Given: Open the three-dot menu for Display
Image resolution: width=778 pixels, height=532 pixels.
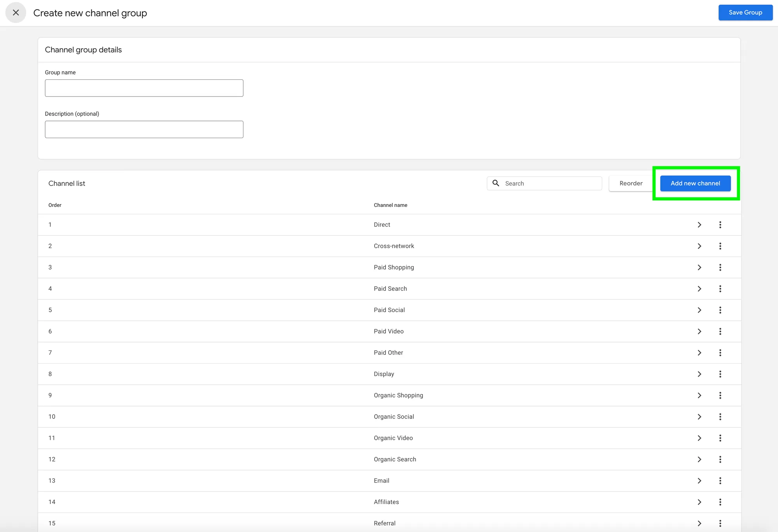Looking at the screenshot, I should pyautogui.click(x=720, y=374).
